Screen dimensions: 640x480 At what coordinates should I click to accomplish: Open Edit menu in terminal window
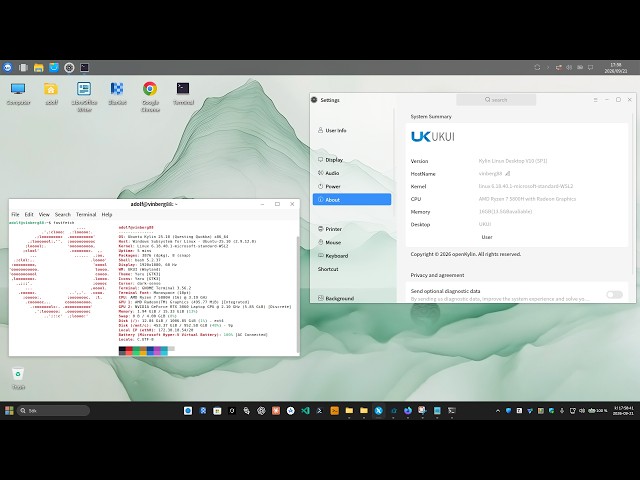tap(29, 214)
